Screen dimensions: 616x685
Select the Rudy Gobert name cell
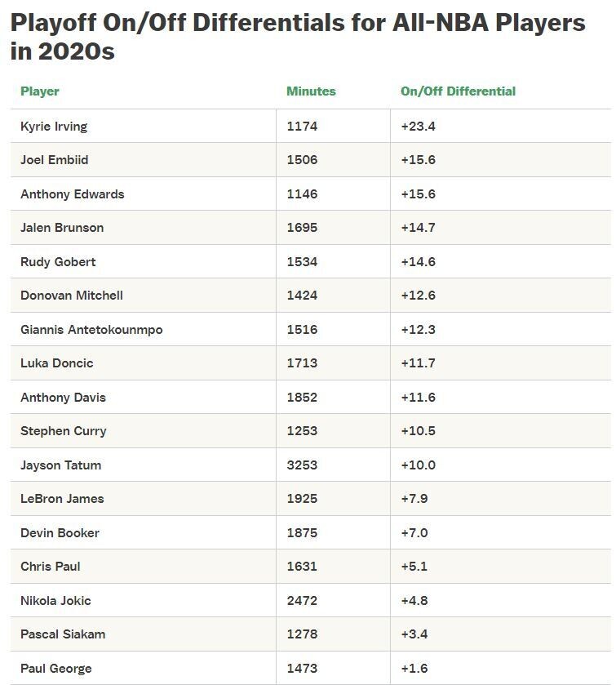pos(58,262)
